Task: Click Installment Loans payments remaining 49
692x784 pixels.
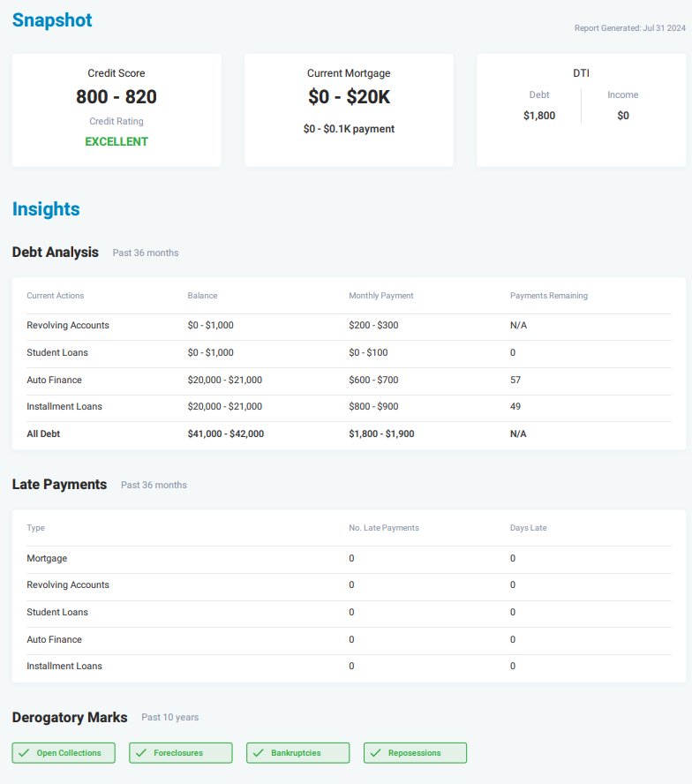Action: (x=515, y=406)
